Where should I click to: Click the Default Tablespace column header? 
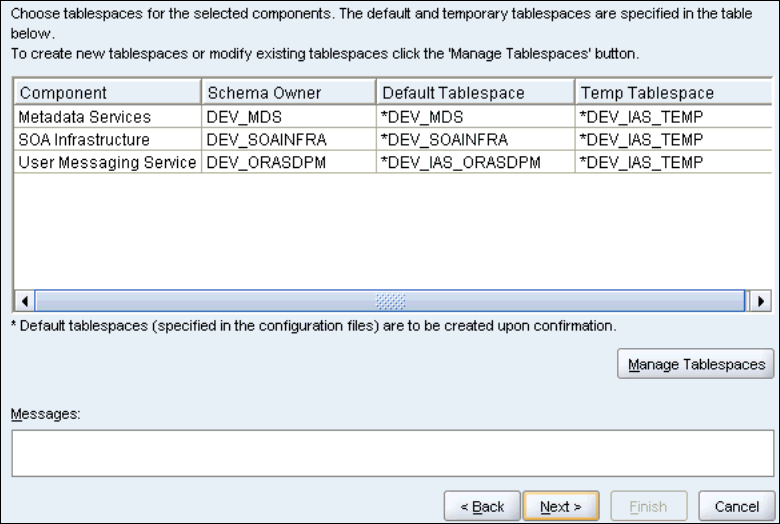pos(474,93)
